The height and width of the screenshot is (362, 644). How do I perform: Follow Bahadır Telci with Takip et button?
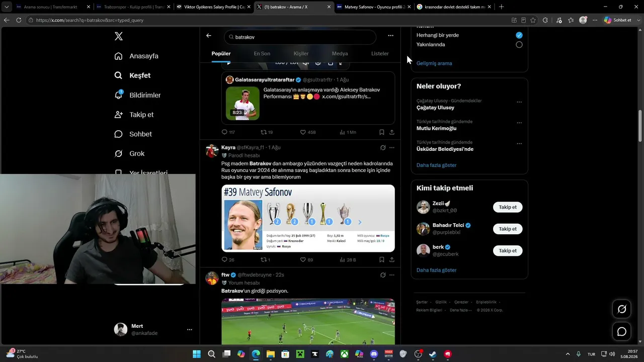click(x=508, y=229)
